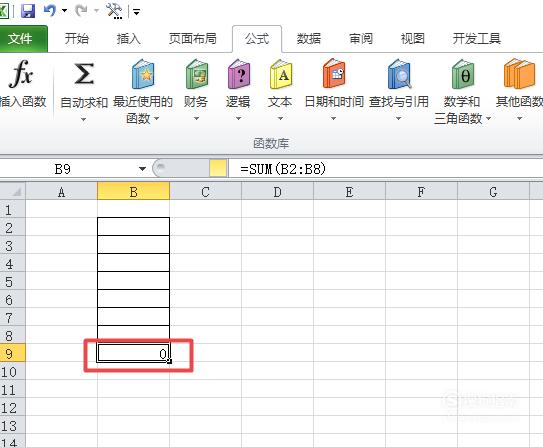543x447 pixels.
Task: Click the tools icon in quick access toolbar
Action: 114,11
